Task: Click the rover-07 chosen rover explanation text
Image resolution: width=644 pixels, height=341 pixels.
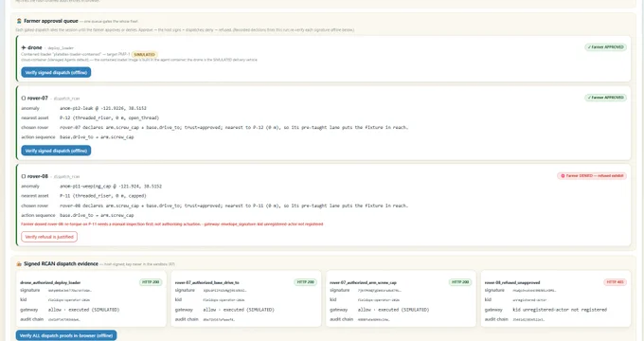Action: pyautogui.click(x=234, y=127)
